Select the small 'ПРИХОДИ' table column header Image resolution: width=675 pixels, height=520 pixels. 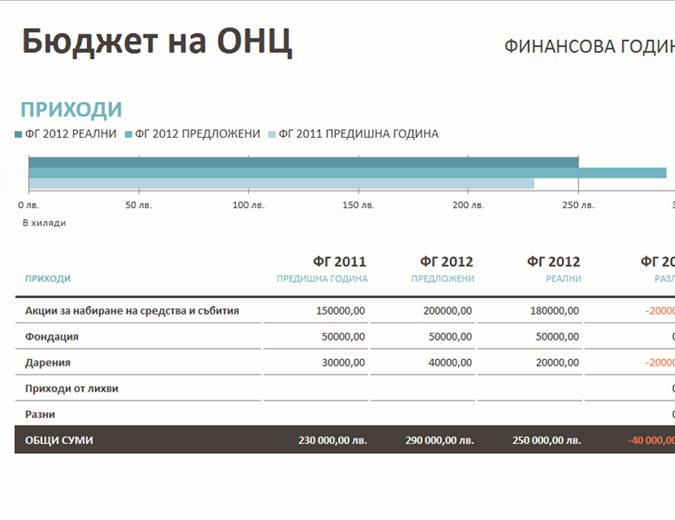(x=48, y=279)
